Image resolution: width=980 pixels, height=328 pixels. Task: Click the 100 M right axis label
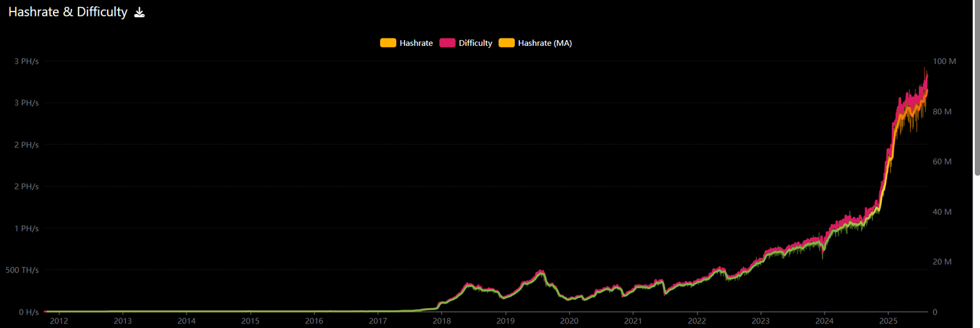tap(944, 61)
